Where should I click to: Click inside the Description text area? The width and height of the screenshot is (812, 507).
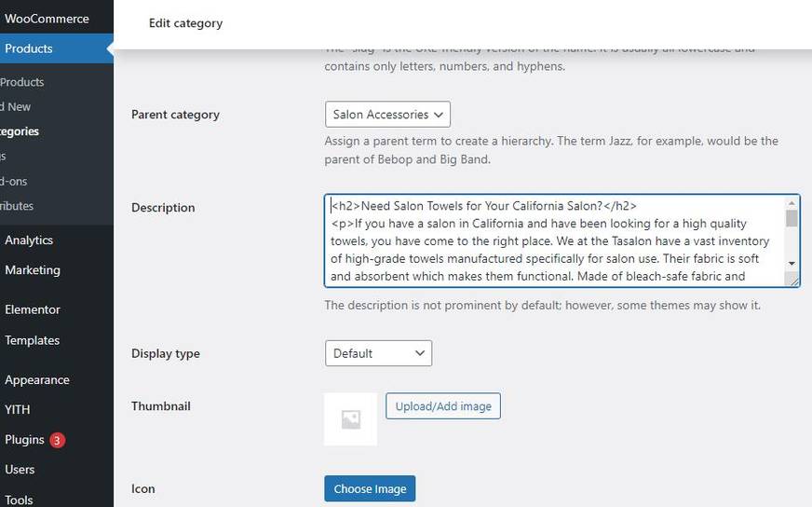click(555, 240)
